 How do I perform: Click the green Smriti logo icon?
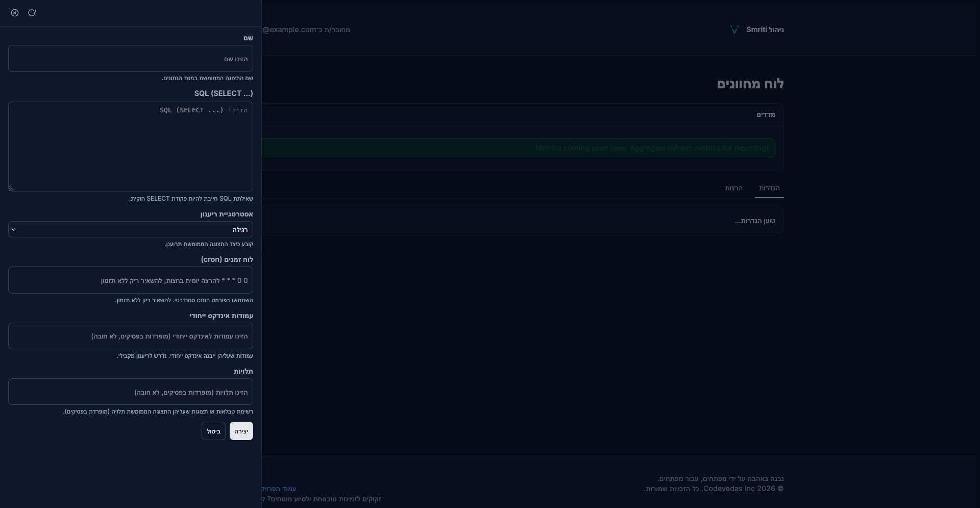click(734, 30)
